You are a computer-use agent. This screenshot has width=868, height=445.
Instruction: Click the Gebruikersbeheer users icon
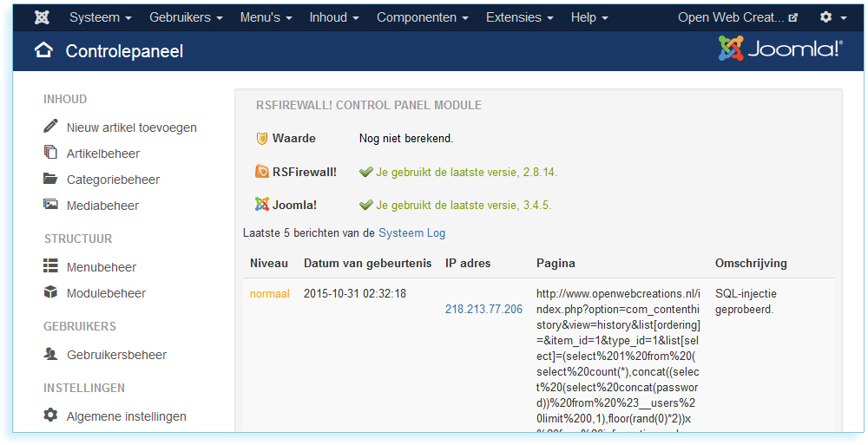coord(50,353)
